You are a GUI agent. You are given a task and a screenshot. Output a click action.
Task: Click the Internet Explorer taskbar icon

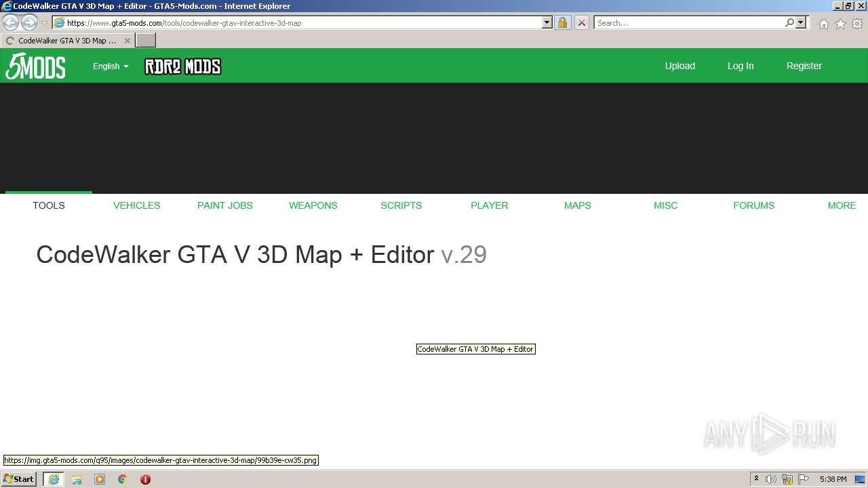[x=54, y=479]
